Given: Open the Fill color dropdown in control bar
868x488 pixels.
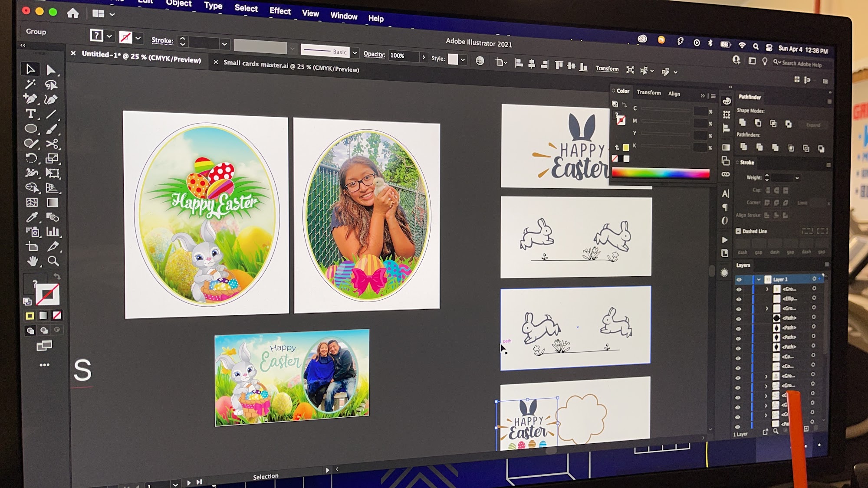Looking at the screenshot, I should (109, 36).
